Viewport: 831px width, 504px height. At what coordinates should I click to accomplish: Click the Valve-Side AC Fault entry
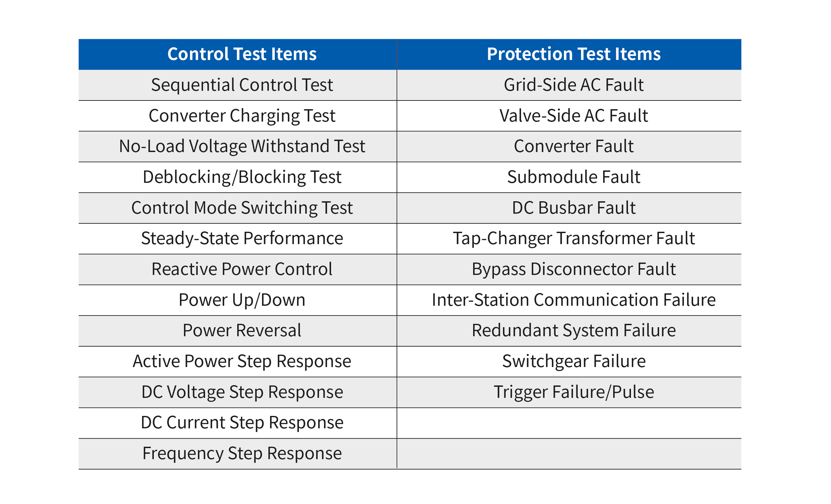point(573,116)
